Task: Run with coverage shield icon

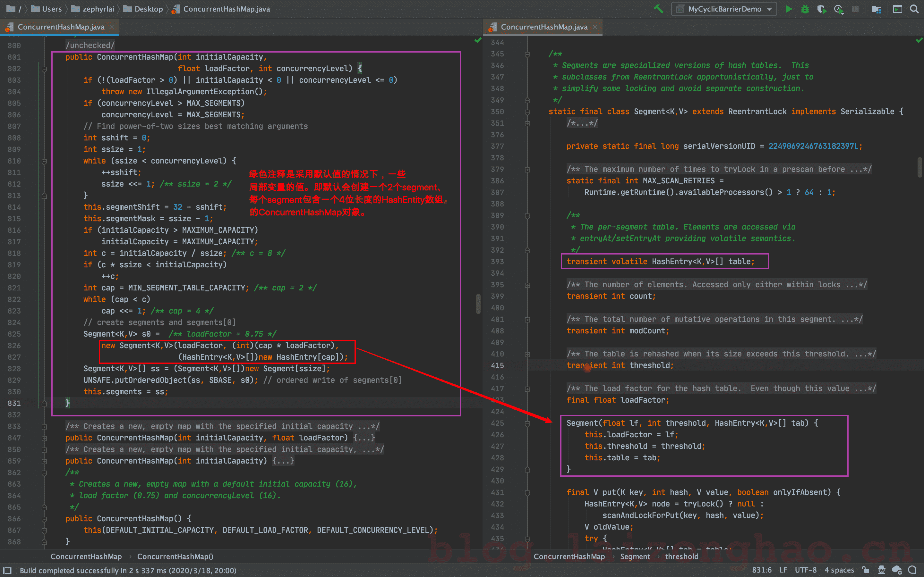Action: (x=822, y=9)
